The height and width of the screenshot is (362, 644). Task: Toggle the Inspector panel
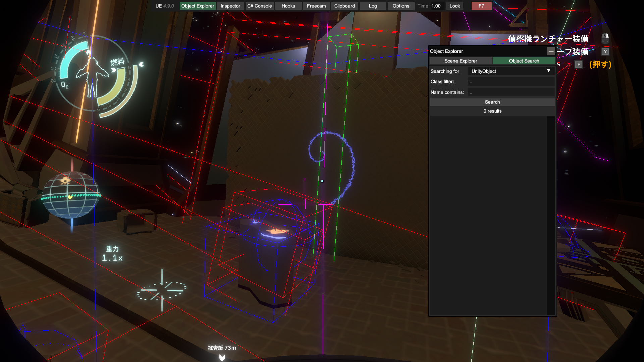(x=230, y=6)
